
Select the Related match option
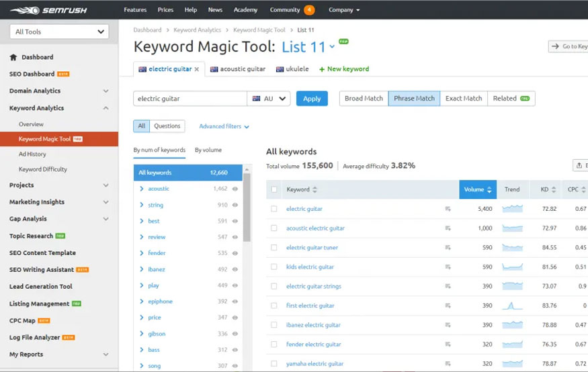511,99
